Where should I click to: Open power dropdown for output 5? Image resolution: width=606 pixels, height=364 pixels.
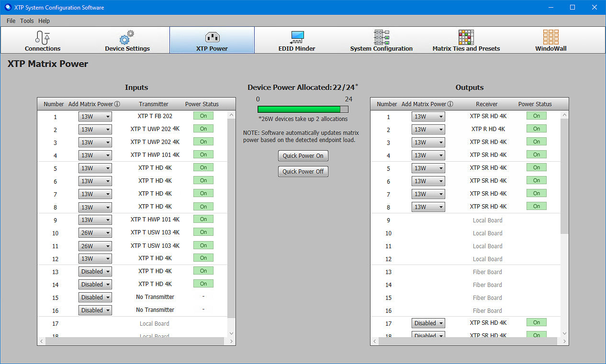(428, 168)
